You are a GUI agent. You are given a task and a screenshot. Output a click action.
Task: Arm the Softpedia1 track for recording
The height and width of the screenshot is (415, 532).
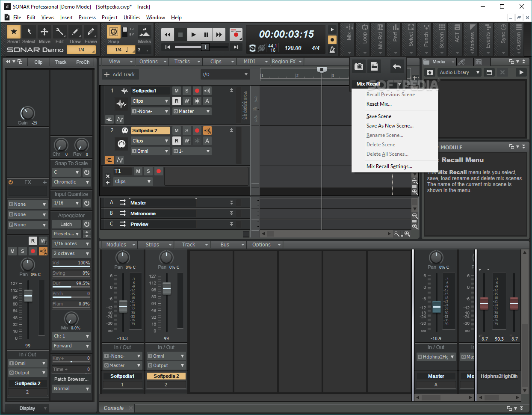pos(197,91)
